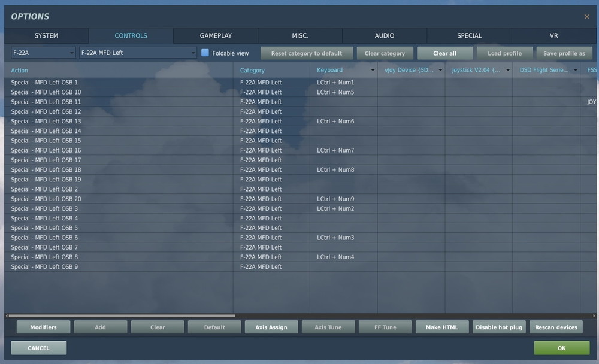Click the CANCEL button
Screen dimensions: 599x364
pos(38,348)
